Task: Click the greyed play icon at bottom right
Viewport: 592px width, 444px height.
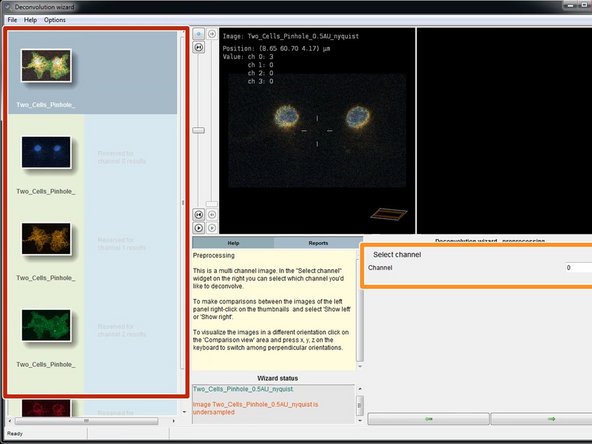Action: click(212, 228)
